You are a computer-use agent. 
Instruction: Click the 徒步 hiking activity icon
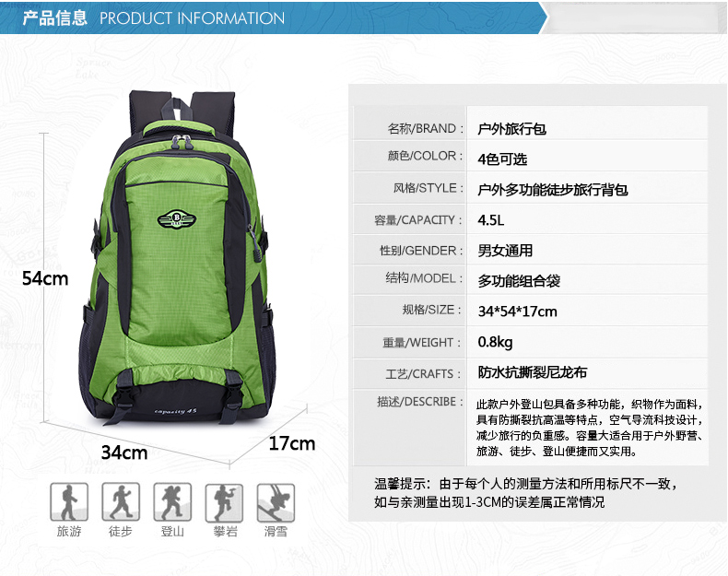coord(121,501)
